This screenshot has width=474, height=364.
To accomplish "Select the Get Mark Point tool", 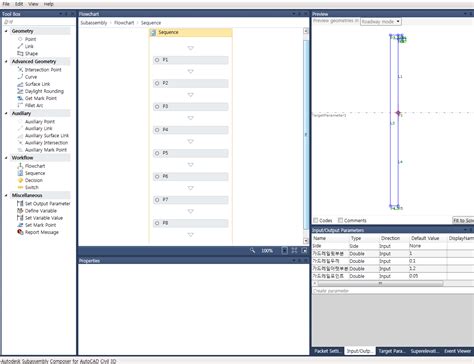I will [41, 98].
